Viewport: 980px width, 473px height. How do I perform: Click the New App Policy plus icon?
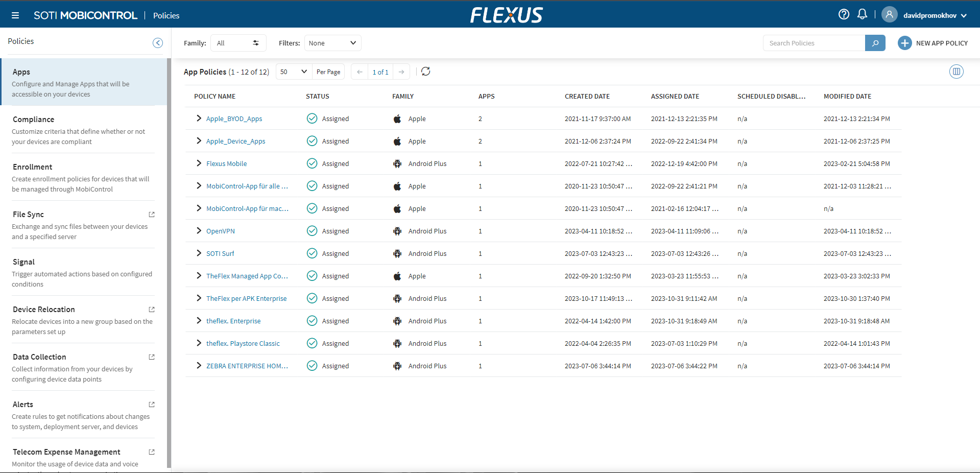pos(904,43)
